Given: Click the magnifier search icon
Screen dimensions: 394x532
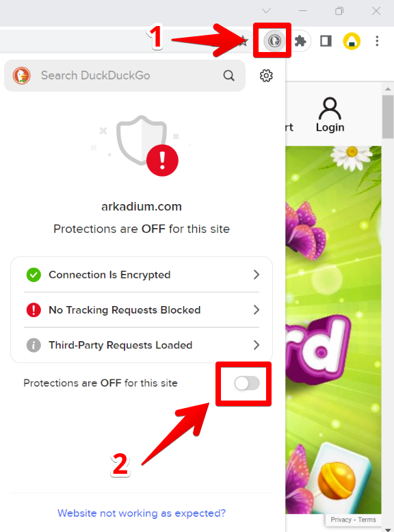Looking at the screenshot, I should (x=229, y=76).
